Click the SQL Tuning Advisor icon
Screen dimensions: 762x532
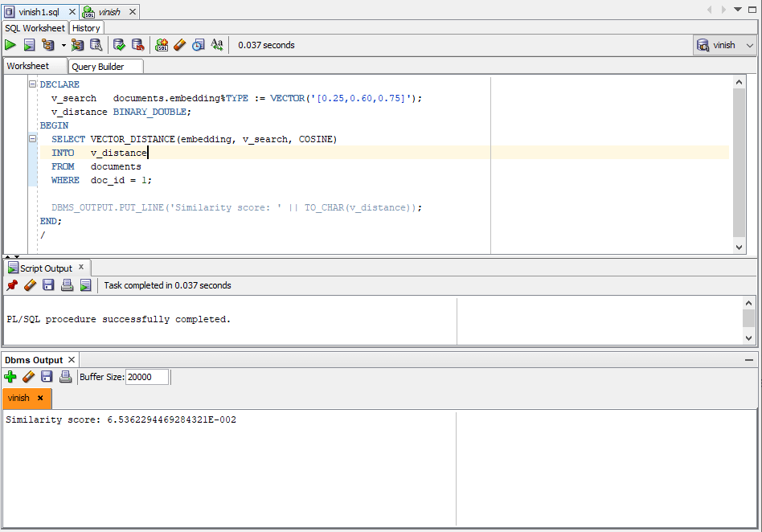point(96,45)
